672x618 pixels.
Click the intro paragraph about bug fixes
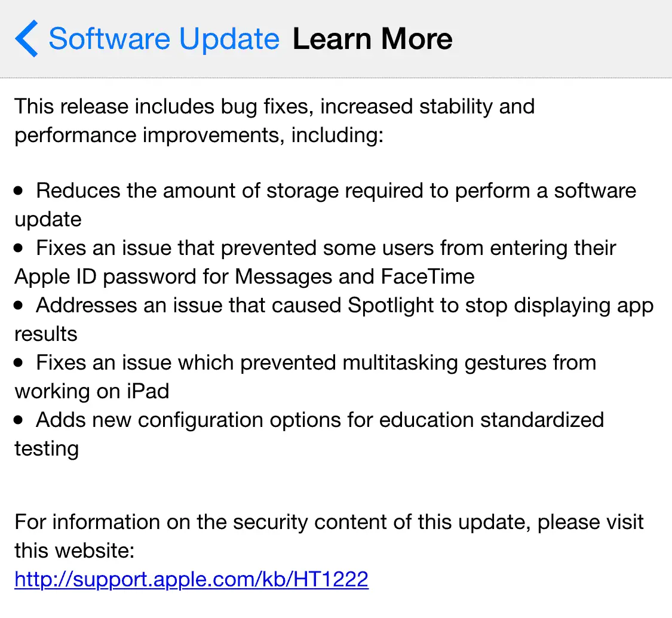coord(274,121)
